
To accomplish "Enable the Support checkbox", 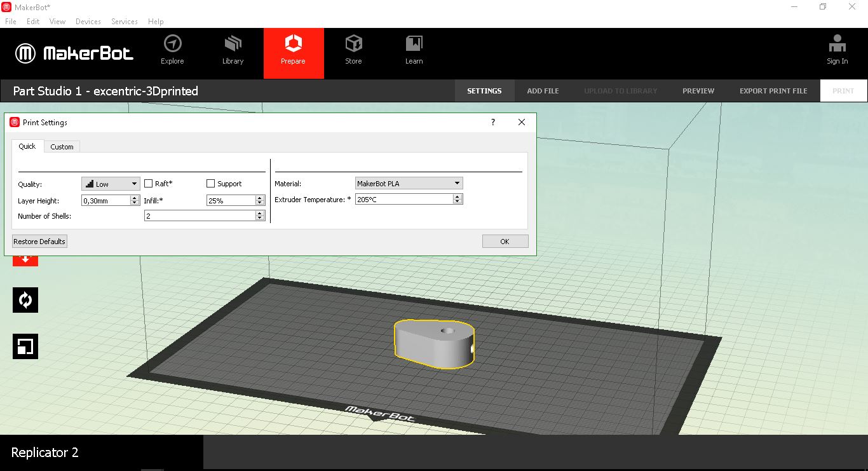I will [211, 184].
